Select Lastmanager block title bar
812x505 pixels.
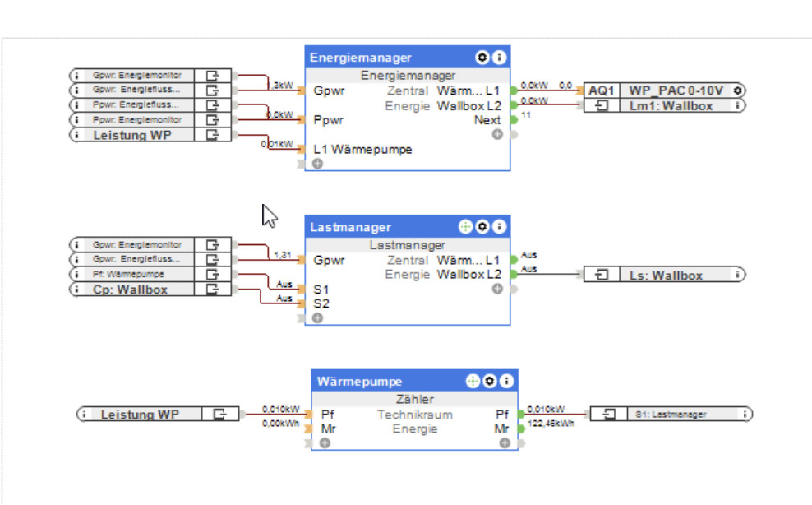pos(408,226)
